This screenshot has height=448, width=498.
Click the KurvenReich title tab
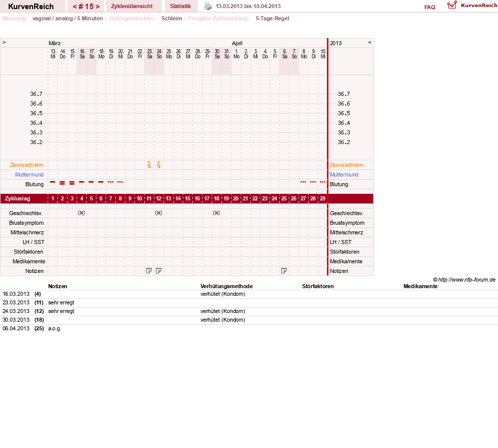click(31, 7)
